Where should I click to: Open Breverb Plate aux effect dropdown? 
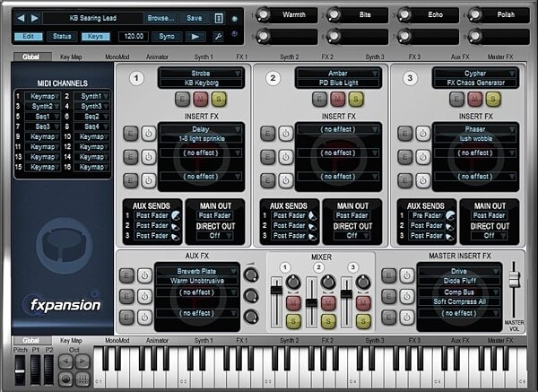(x=197, y=271)
